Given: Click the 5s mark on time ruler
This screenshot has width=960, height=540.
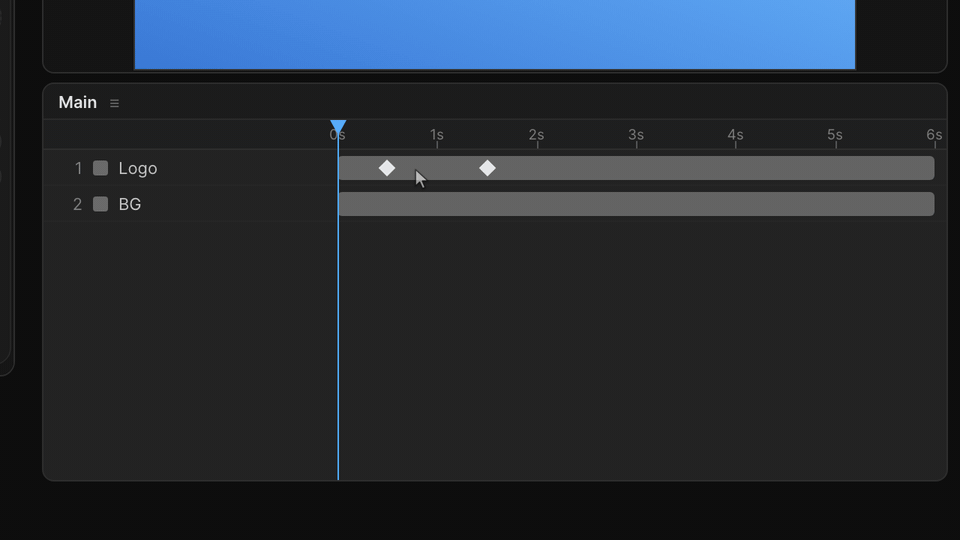Looking at the screenshot, I should click(x=835, y=135).
